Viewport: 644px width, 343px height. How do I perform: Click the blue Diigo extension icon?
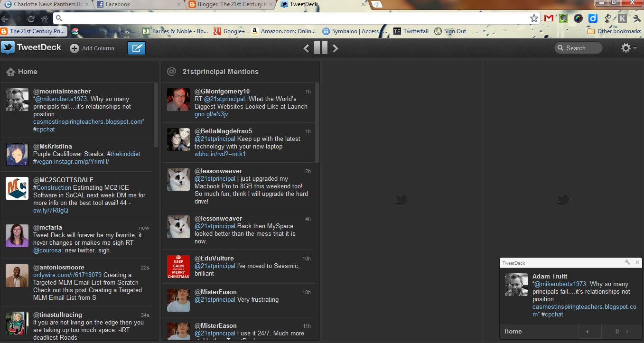[x=593, y=19]
